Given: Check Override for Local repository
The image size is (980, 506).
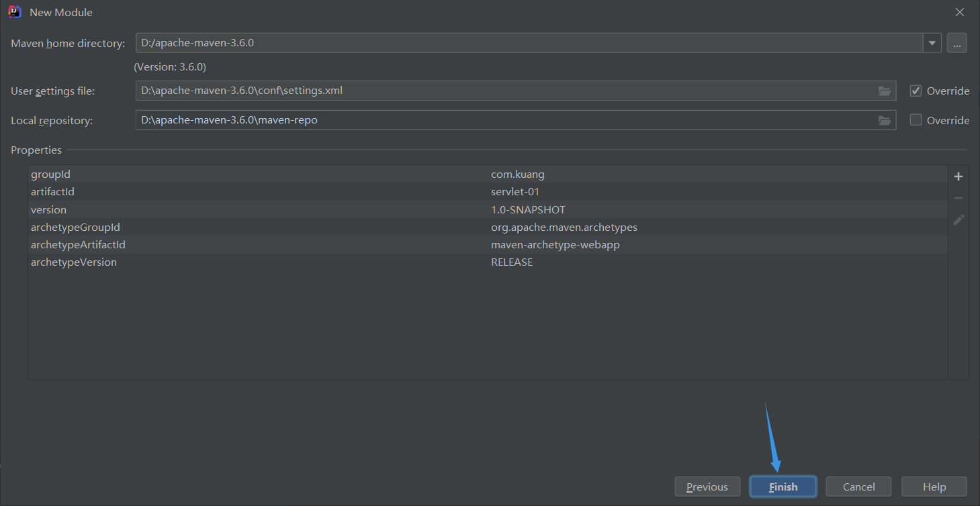Looking at the screenshot, I should coord(916,120).
